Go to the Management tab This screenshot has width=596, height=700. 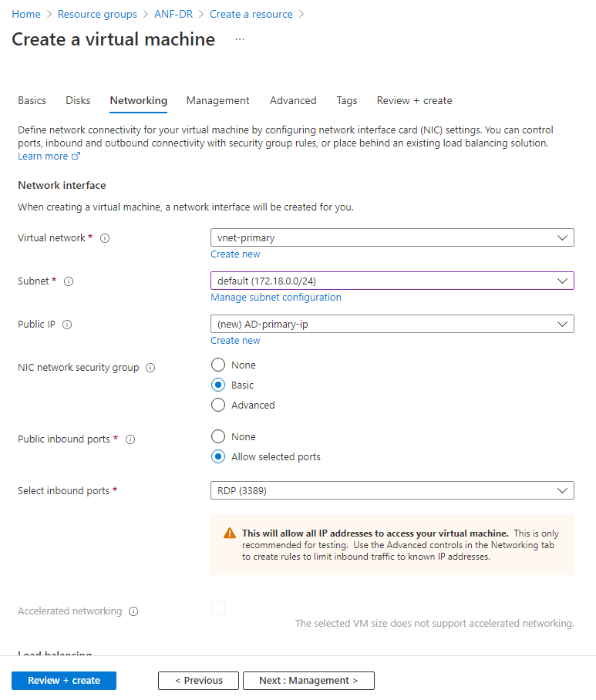tap(218, 100)
